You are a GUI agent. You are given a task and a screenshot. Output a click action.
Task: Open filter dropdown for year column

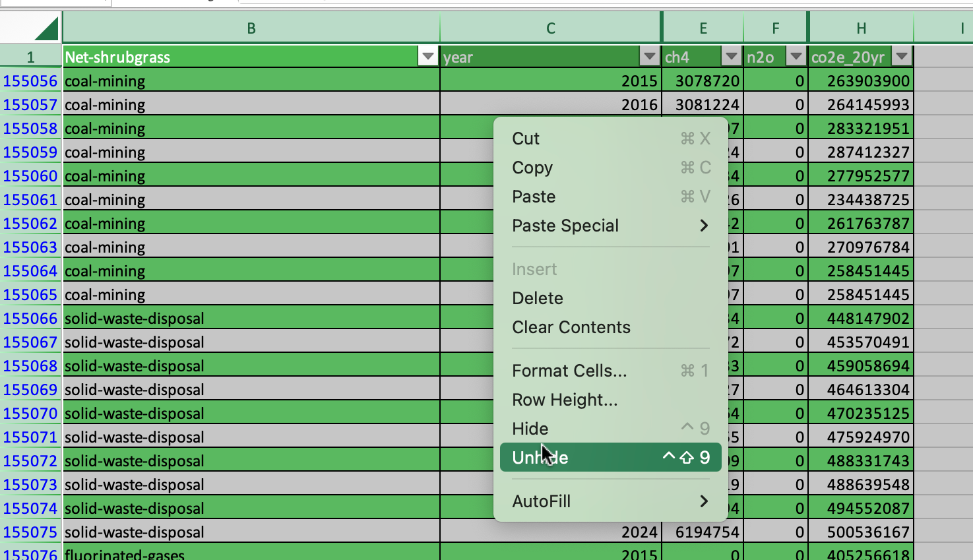pyautogui.click(x=650, y=57)
